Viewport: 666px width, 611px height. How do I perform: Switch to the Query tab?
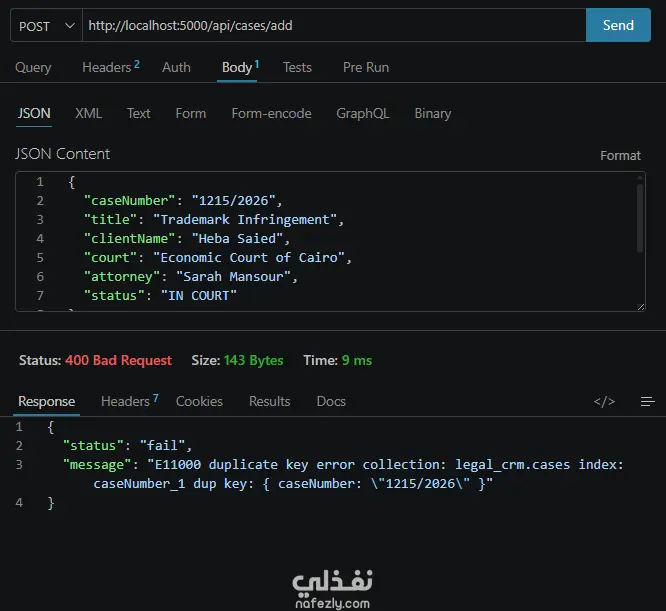[33, 67]
